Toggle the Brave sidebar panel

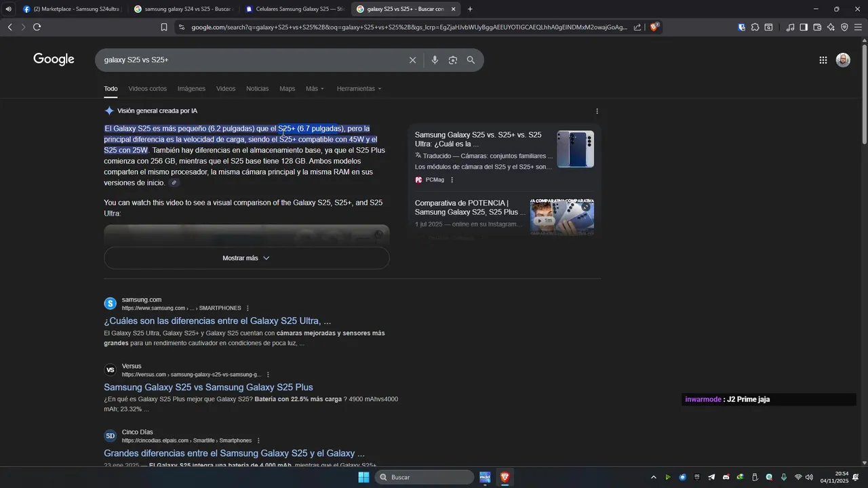point(804,27)
